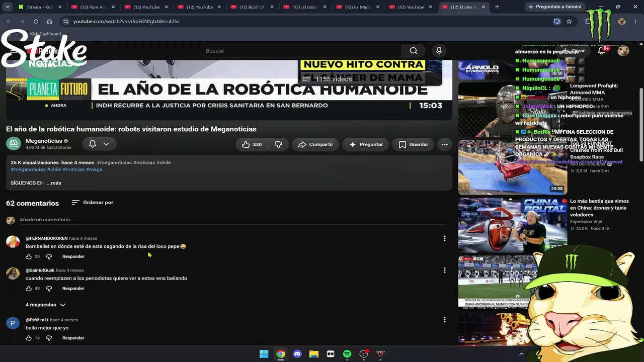The height and width of the screenshot is (362, 644).
Task: Switch to the active El año de tab
Action: pyautogui.click(x=463, y=7)
